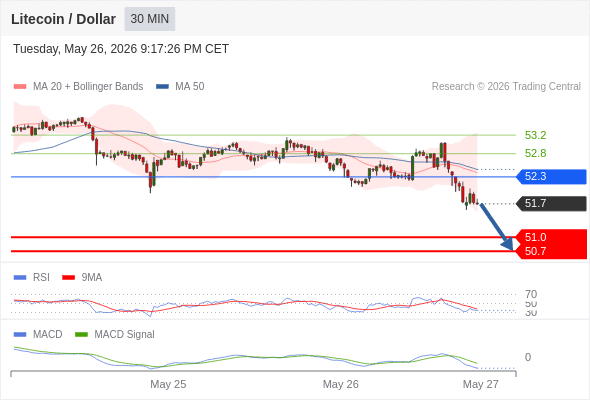Screen dimensions: 590x400
Task: Click the MA 50 blue legend swatch
Action: click(x=162, y=87)
